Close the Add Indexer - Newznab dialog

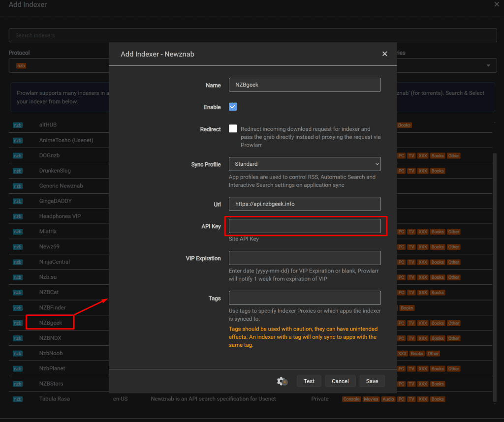(384, 54)
